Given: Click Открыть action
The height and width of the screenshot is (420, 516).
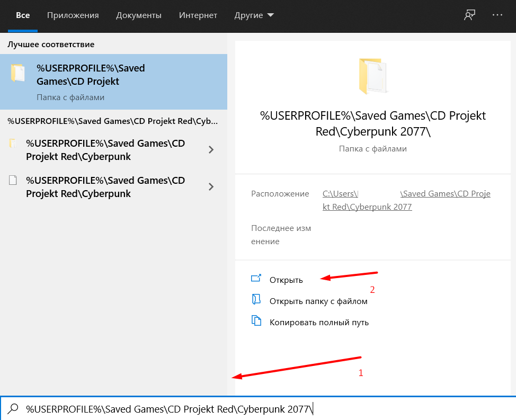Looking at the screenshot, I should [286, 280].
